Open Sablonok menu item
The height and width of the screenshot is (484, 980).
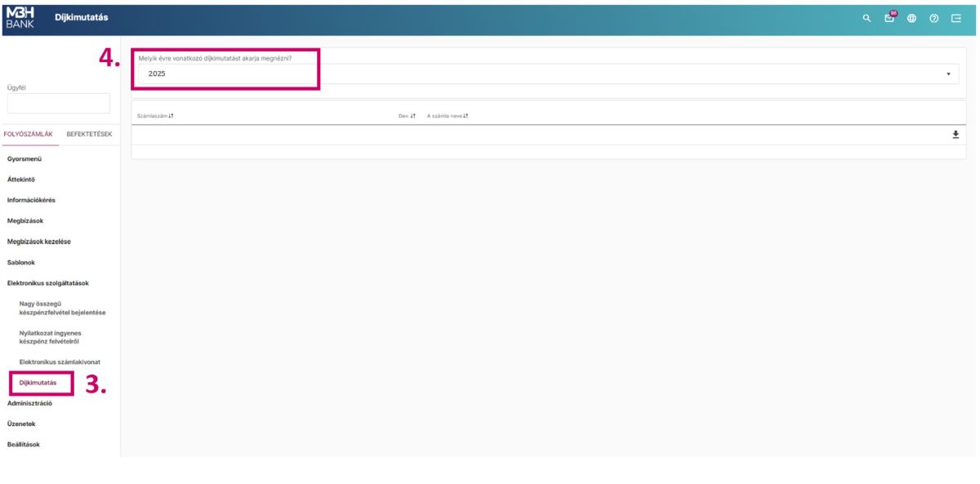21,262
